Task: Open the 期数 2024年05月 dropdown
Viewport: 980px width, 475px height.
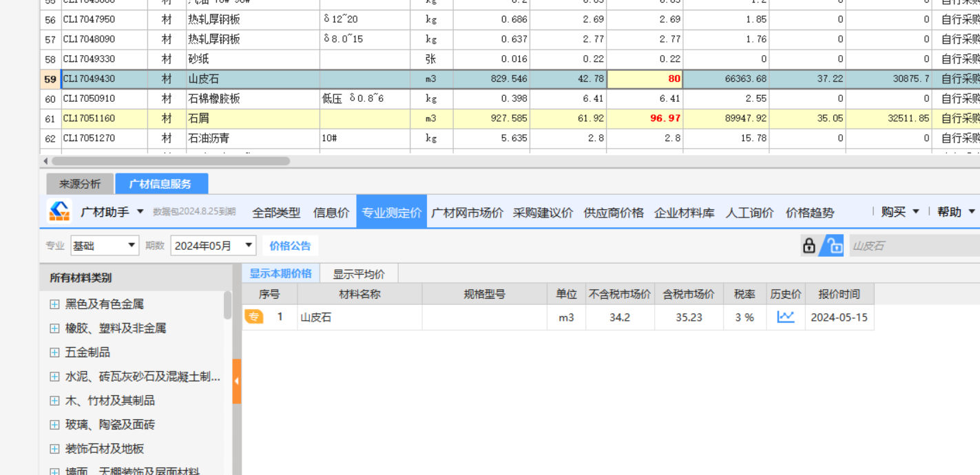Action: point(213,246)
